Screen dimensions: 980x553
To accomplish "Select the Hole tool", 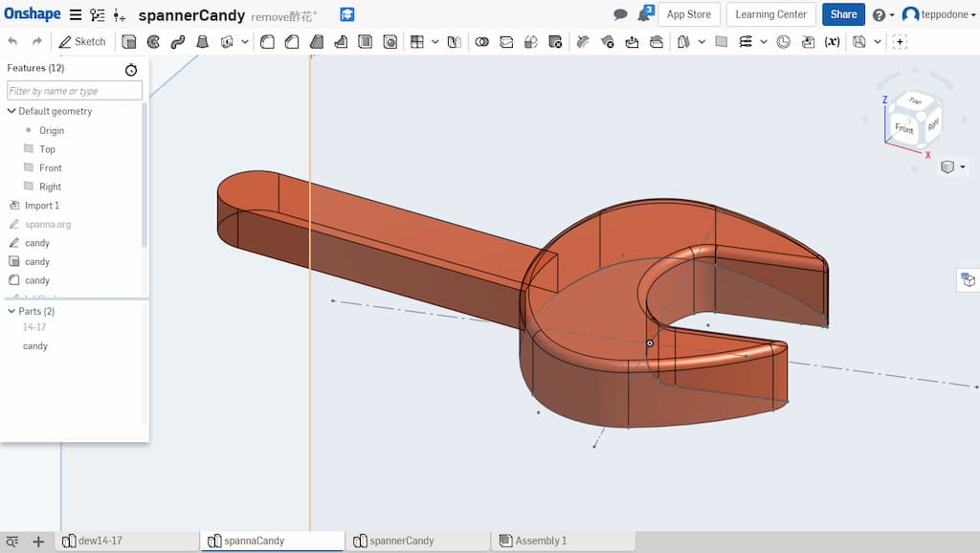I will coord(390,42).
